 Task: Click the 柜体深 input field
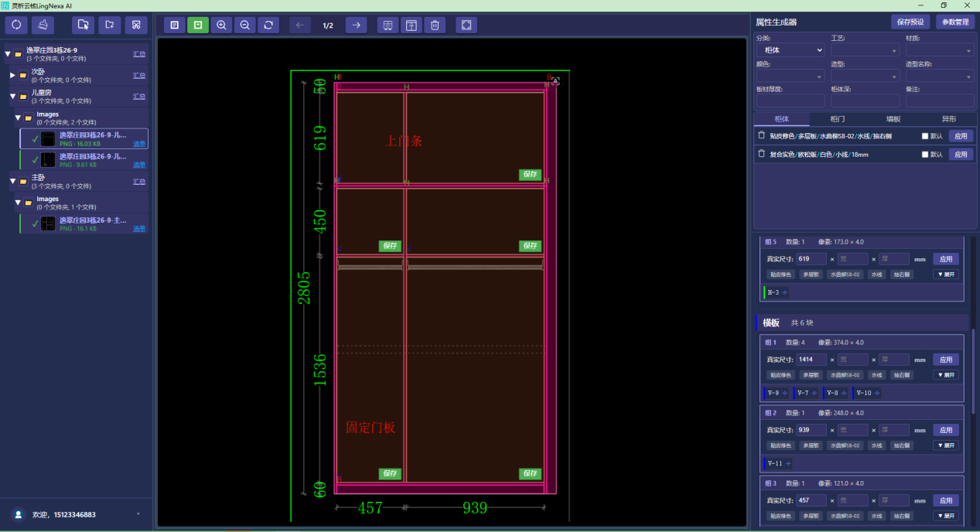point(865,101)
